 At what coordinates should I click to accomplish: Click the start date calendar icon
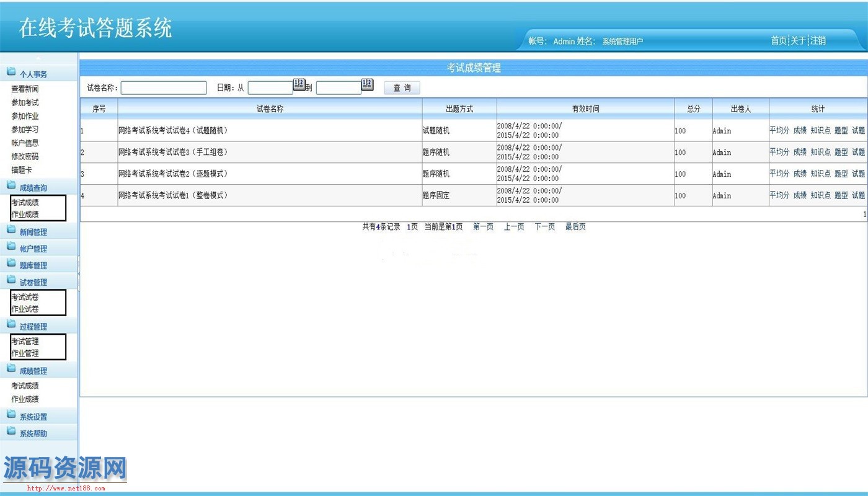tap(299, 84)
